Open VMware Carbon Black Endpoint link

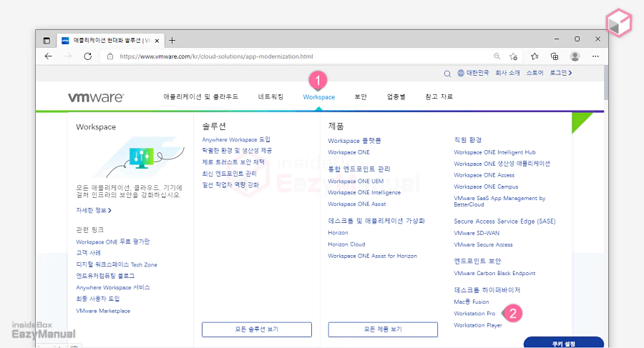click(x=494, y=273)
